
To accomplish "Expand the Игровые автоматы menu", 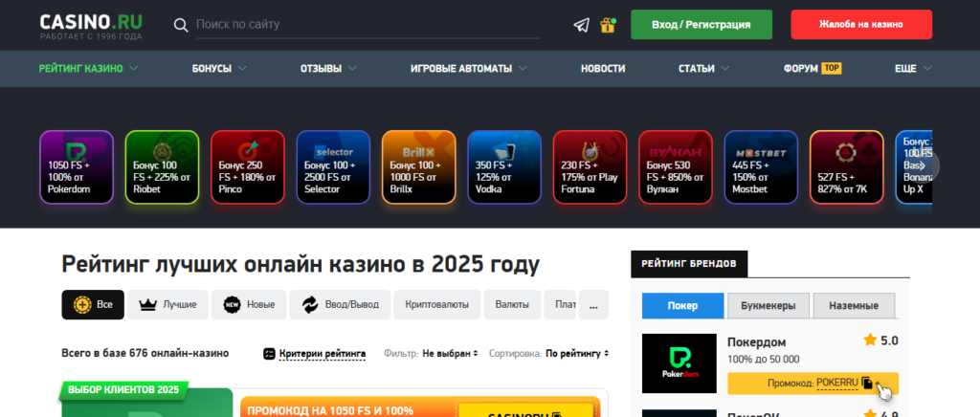I will click(x=469, y=69).
